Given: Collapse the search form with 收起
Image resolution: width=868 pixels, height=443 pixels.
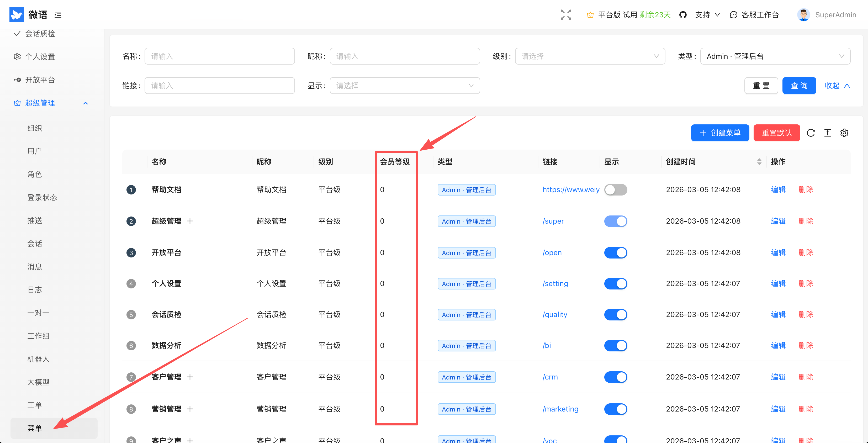Looking at the screenshot, I should click(x=837, y=86).
